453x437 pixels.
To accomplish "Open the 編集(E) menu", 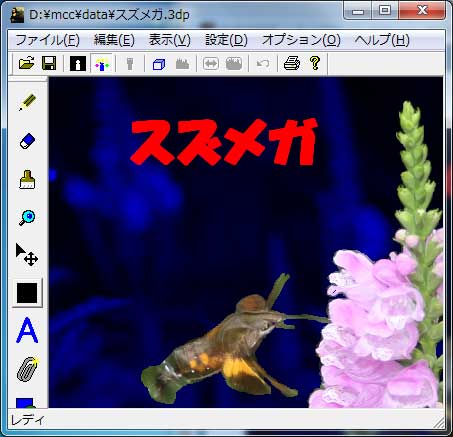I will (114, 40).
